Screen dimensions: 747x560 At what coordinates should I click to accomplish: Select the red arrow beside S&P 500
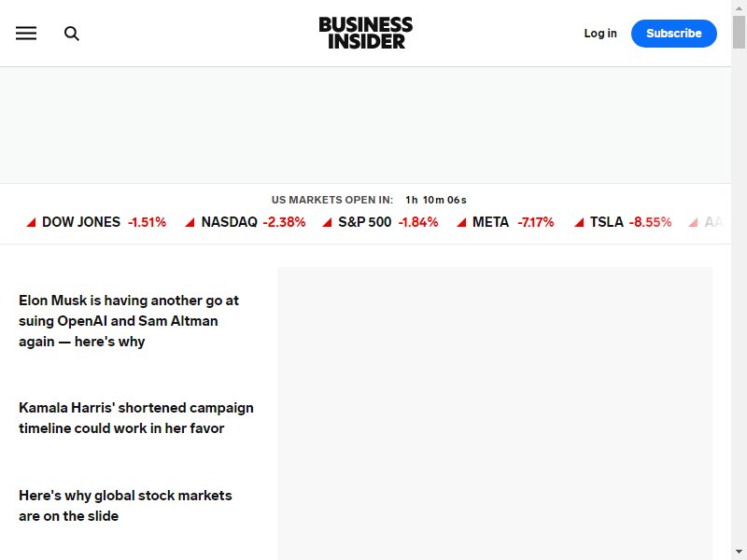click(327, 222)
